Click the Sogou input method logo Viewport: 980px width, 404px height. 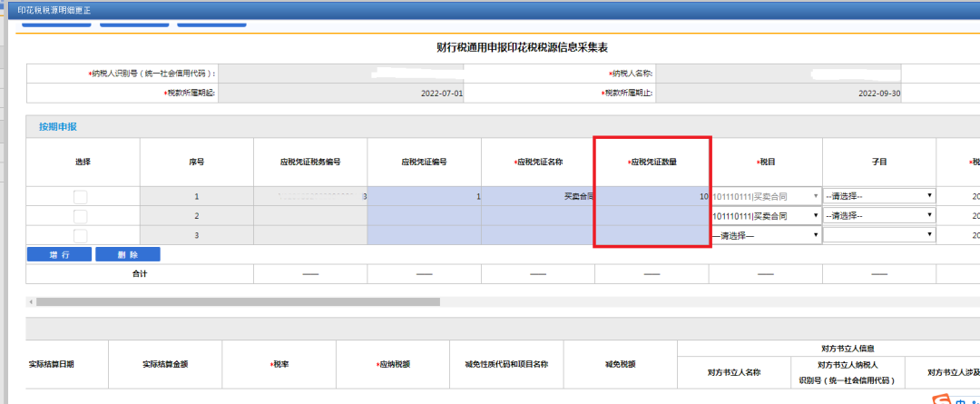coord(941,399)
